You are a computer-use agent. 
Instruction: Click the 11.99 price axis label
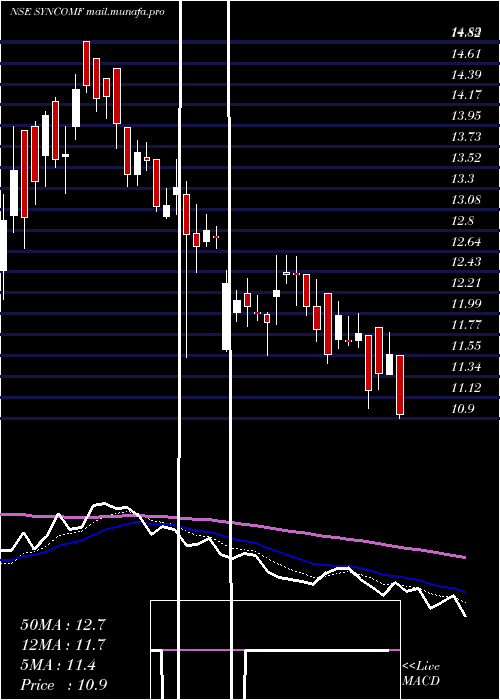point(466,304)
